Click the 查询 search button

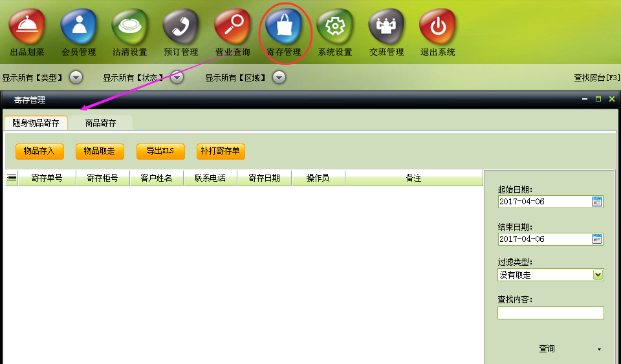tap(547, 348)
